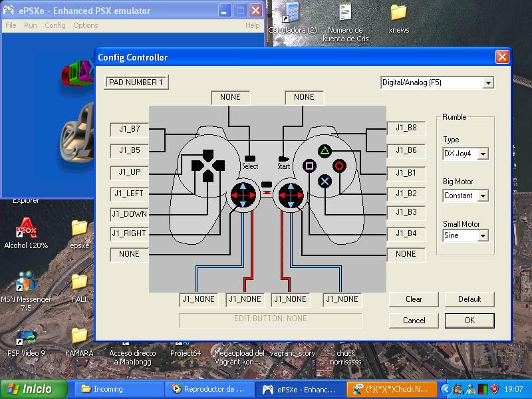
Task: Launch MSN Messenger 7.5 shortcut
Action: click(26, 291)
